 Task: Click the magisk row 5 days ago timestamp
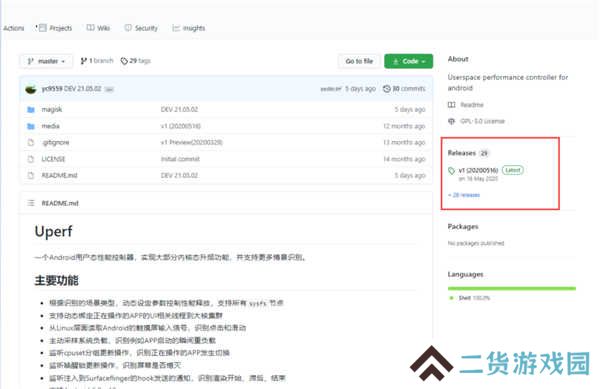pyautogui.click(x=410, y=109)
